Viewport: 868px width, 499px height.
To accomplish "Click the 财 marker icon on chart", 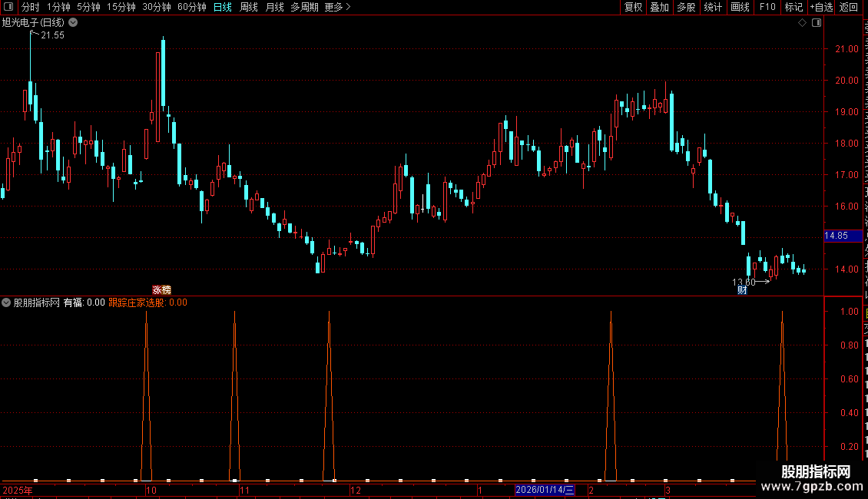I will coord(742,290).
